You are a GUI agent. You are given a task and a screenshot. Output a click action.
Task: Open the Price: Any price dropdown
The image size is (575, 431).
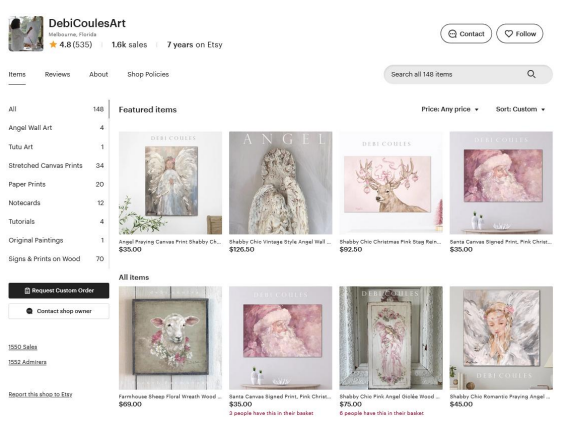pyautogui.click(x=450, y=109)
